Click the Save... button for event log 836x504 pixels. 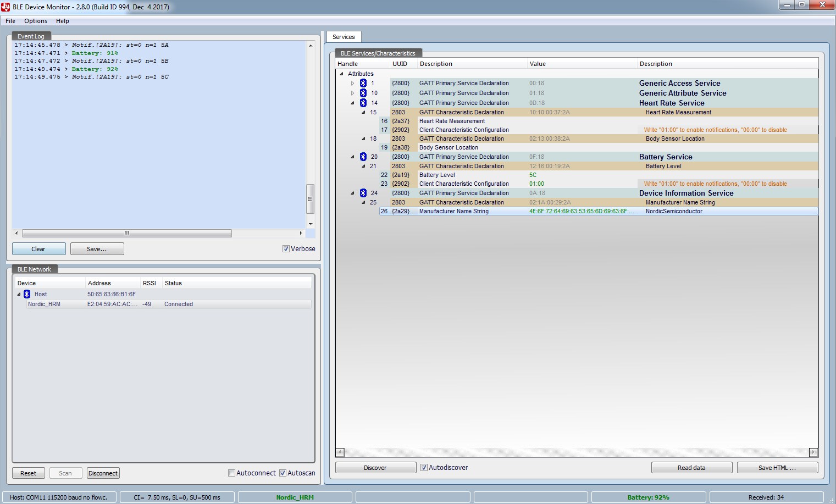click(x=97, y=249)
